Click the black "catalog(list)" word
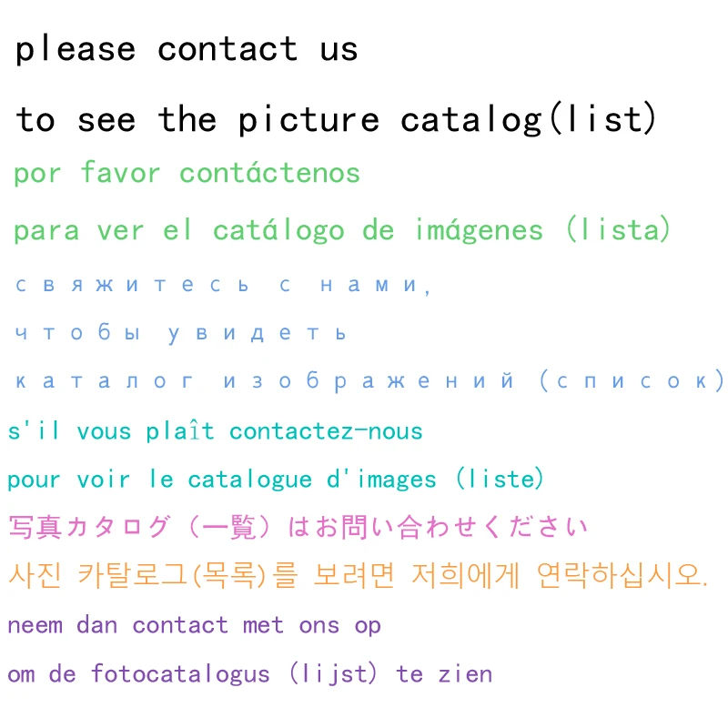The height and width of the screenshot is (728, 728). click(528, 120)
